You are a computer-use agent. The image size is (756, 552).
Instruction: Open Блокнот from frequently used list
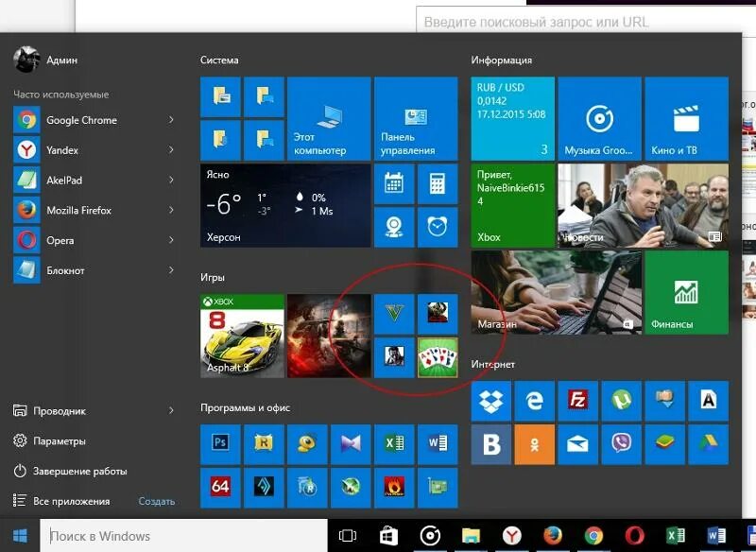point(94,270)
